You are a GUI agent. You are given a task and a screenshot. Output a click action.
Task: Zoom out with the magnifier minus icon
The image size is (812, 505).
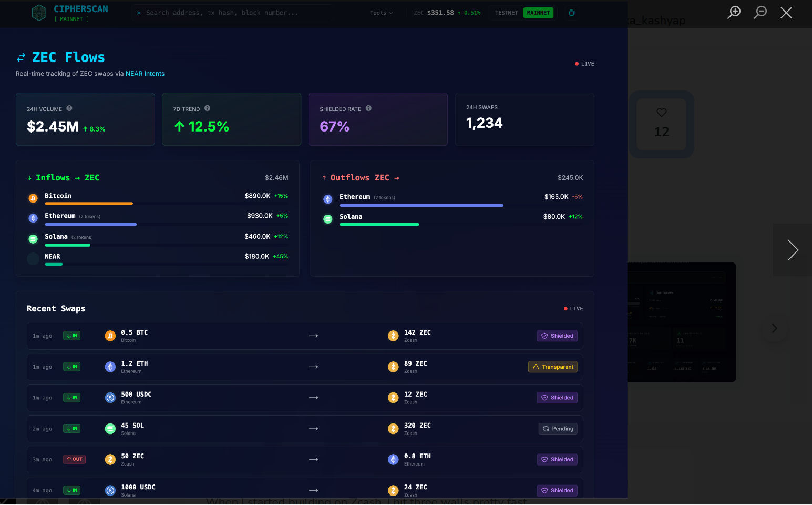tap(760, 12)
